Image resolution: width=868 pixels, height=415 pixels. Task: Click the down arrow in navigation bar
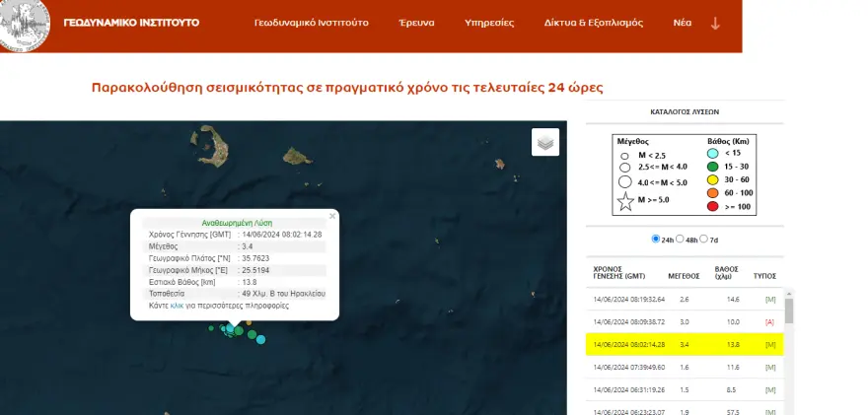[716, 23]
